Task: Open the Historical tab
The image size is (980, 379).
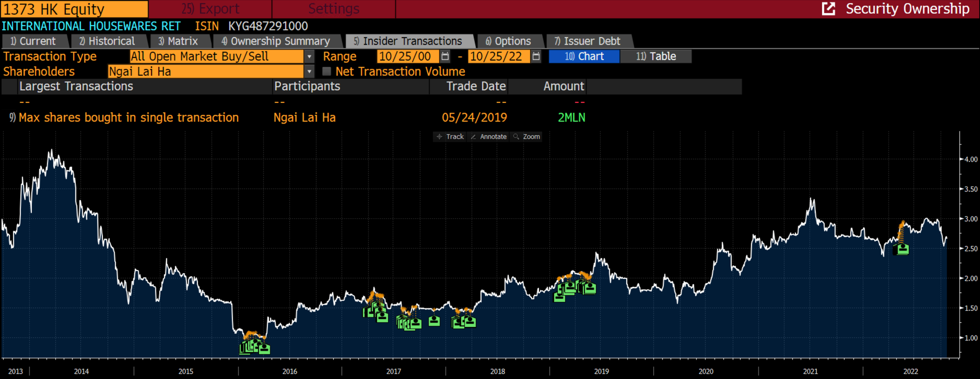Action: (x=107, y=41)
